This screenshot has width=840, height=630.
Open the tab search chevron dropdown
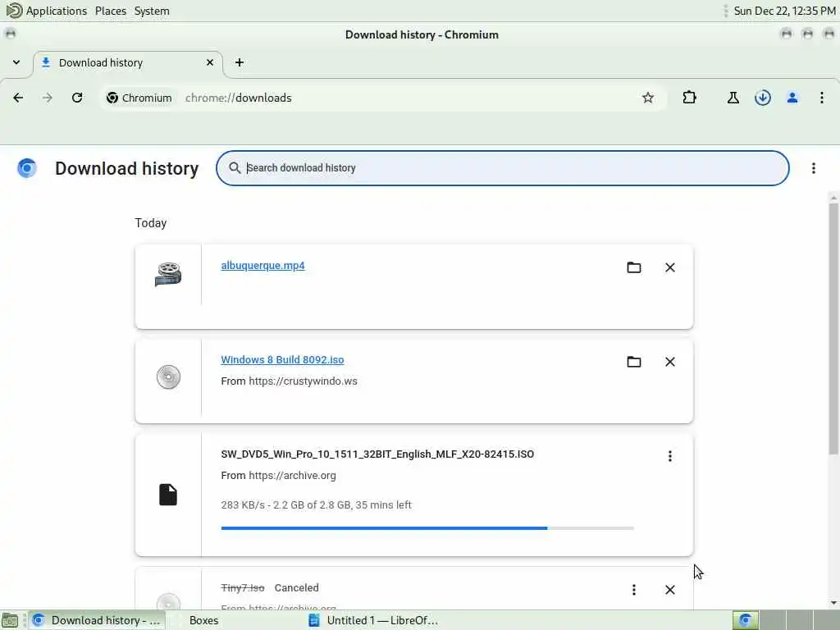click(16, 62)
